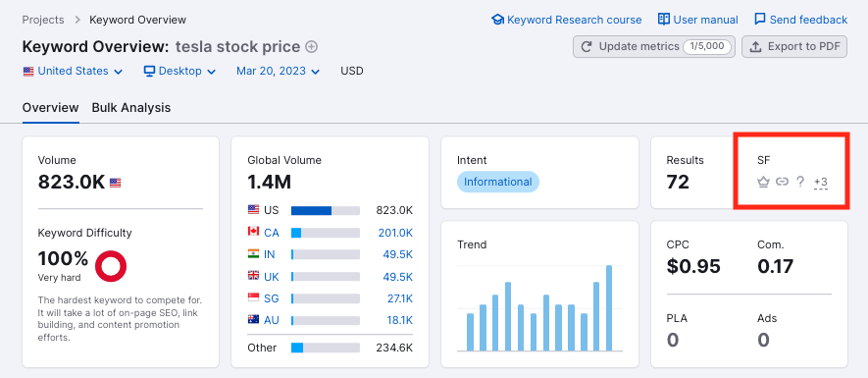868x378 pixels.
Task: Click the link SERP feature icon
Action: pos(782,182)
